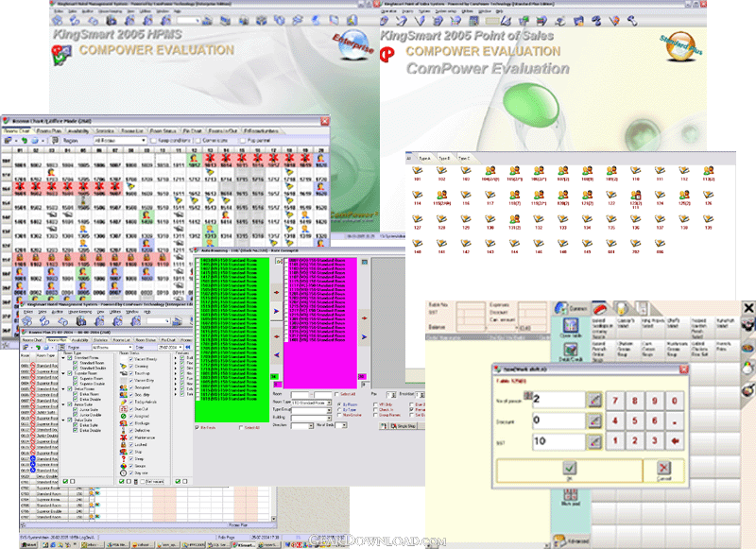Click the Rooms Plan grid vertical scrollbar arrow
Image resolution: width=756 pixels, height=549 pixels.
(x=274, y=519)
